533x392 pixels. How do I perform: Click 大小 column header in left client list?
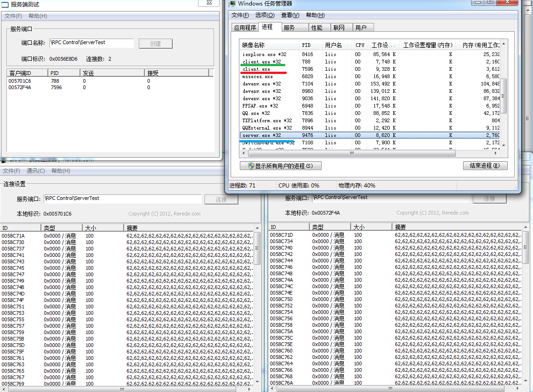102,228
